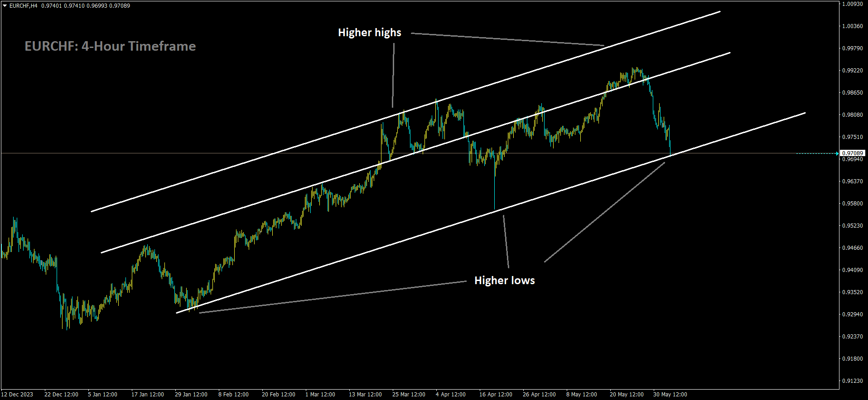Click time axis label 16 Apr 12:00
868x400 pixels.
496,395
